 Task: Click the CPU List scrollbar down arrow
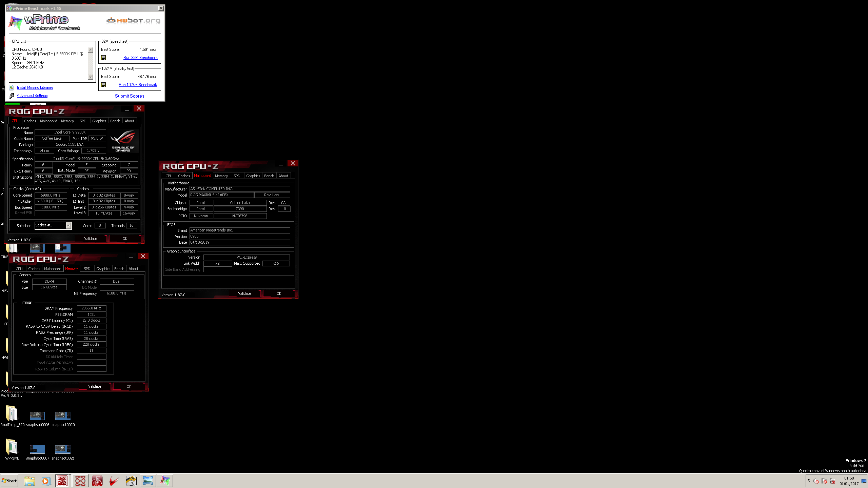[90, 77]
